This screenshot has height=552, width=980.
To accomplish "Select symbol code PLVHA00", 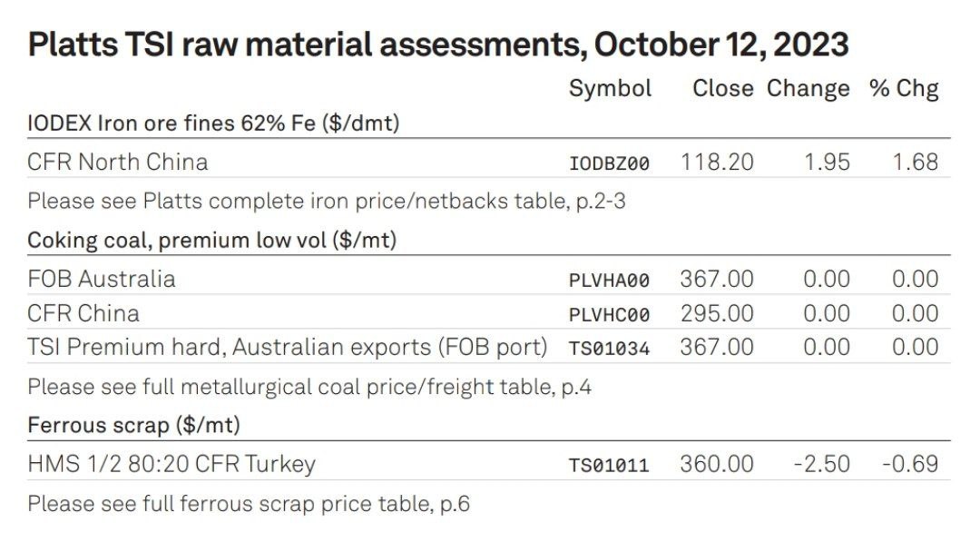I will coord(610,281).
